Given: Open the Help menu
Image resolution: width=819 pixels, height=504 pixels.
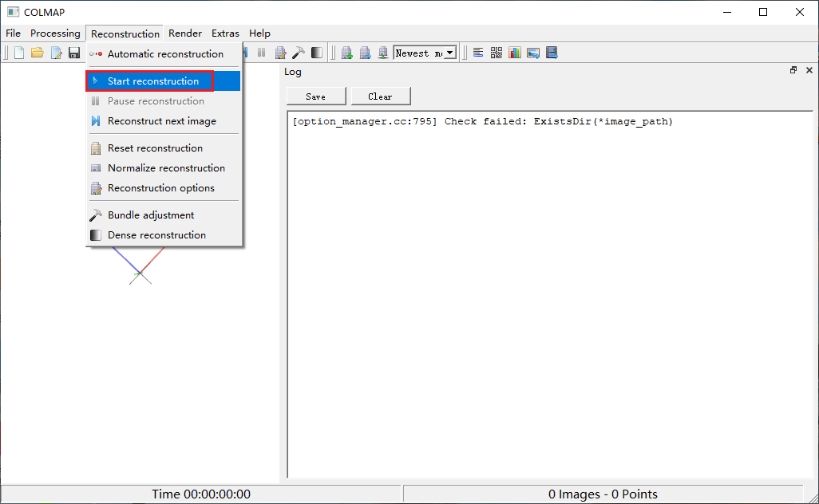Looking at the screenshot, I should coord(259,33).
